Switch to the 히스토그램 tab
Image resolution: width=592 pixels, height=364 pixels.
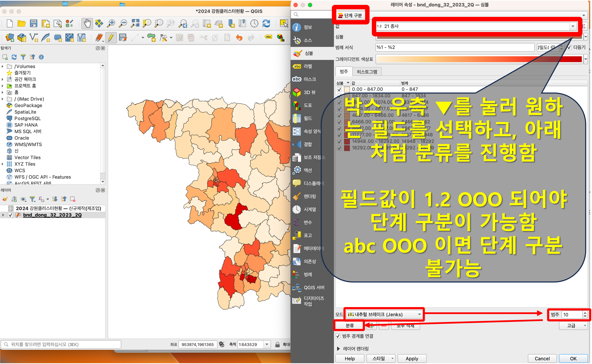367,72
